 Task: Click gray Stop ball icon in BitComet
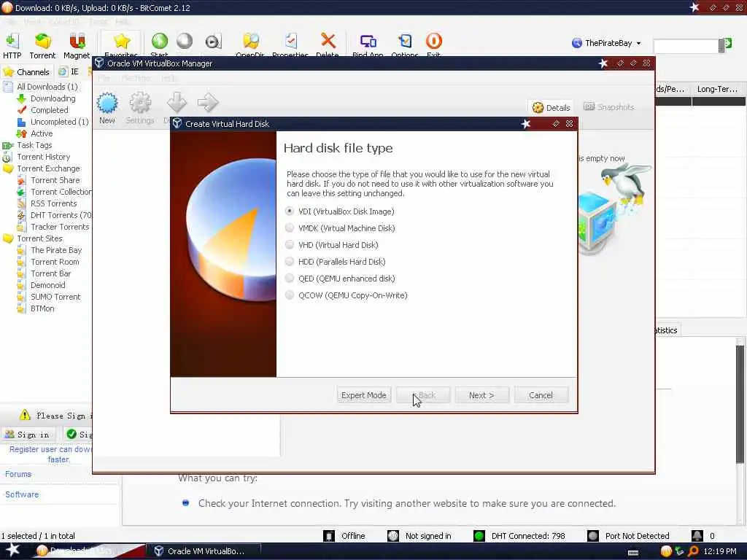pos(185,42)
